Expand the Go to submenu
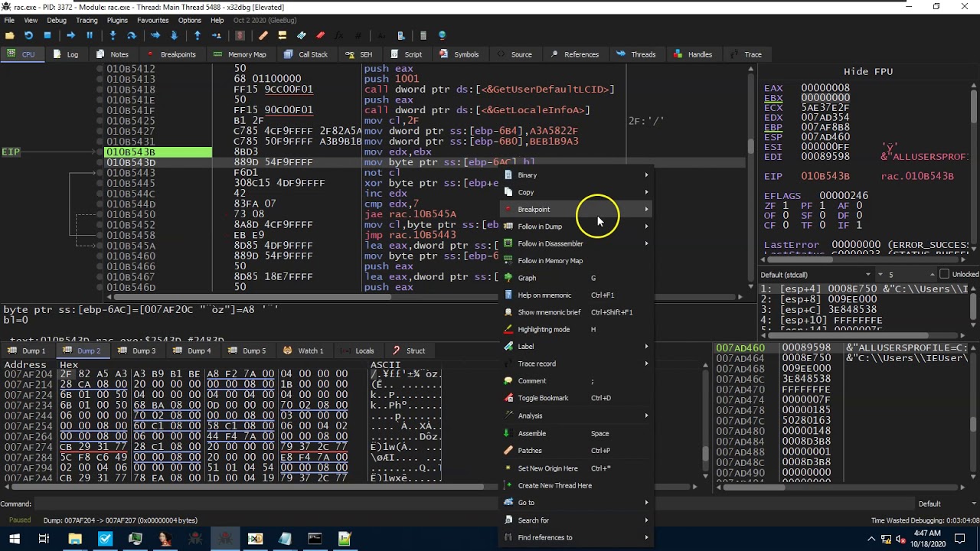This screenshot has width=980, height=551. click(577, 503)
